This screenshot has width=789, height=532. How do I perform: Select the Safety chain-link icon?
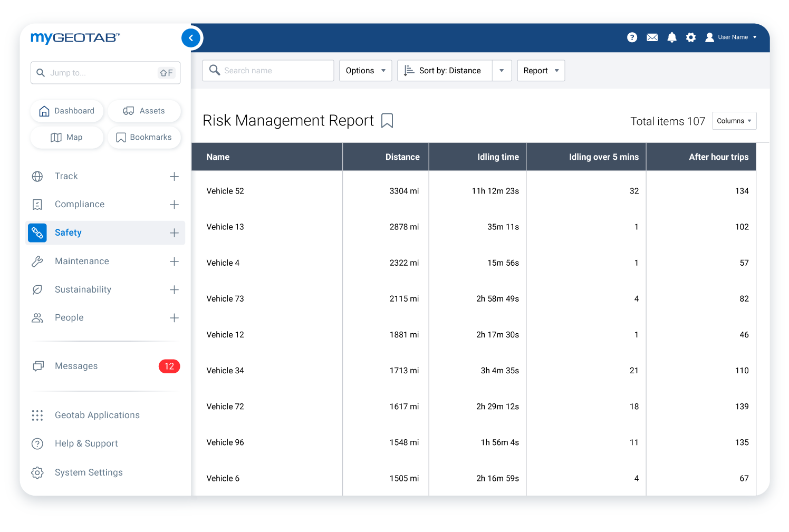point(37,233)
